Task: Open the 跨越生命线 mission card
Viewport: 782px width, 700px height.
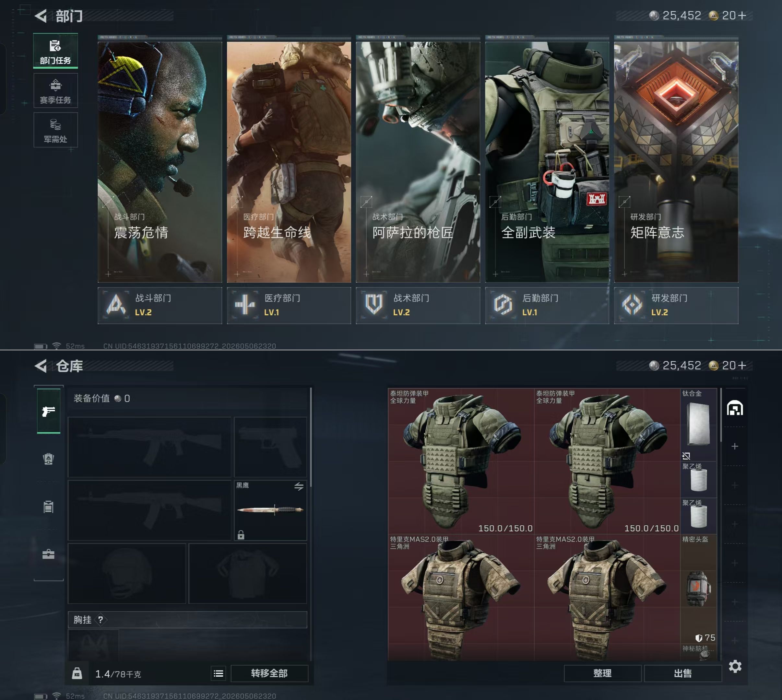Action: [289, 161]
